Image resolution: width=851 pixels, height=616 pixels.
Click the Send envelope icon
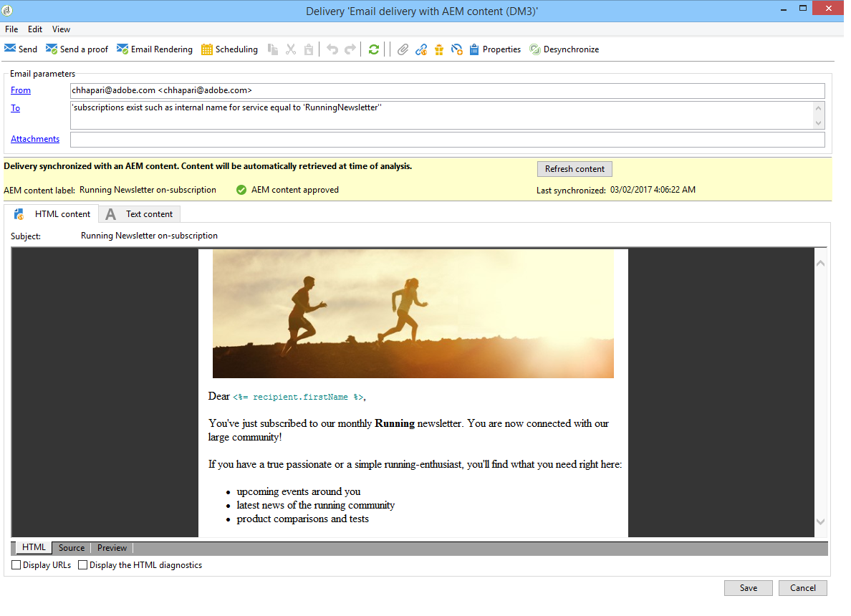pos(10,49)
